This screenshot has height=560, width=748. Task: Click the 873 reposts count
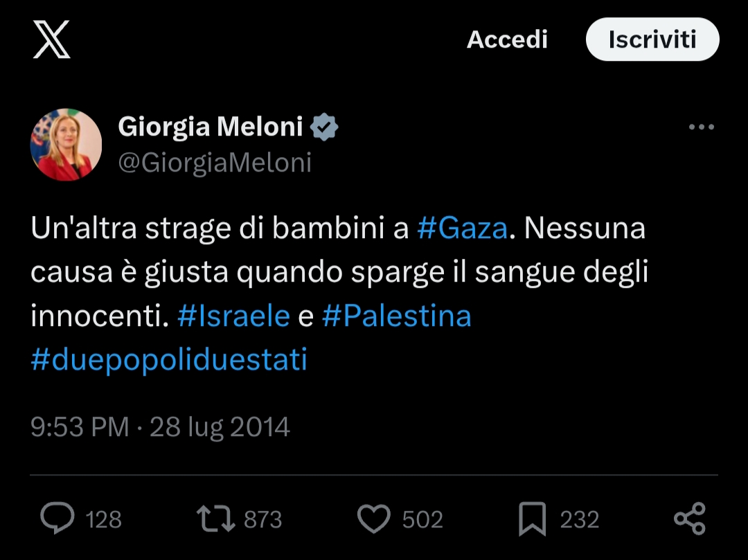click(262, 519)
